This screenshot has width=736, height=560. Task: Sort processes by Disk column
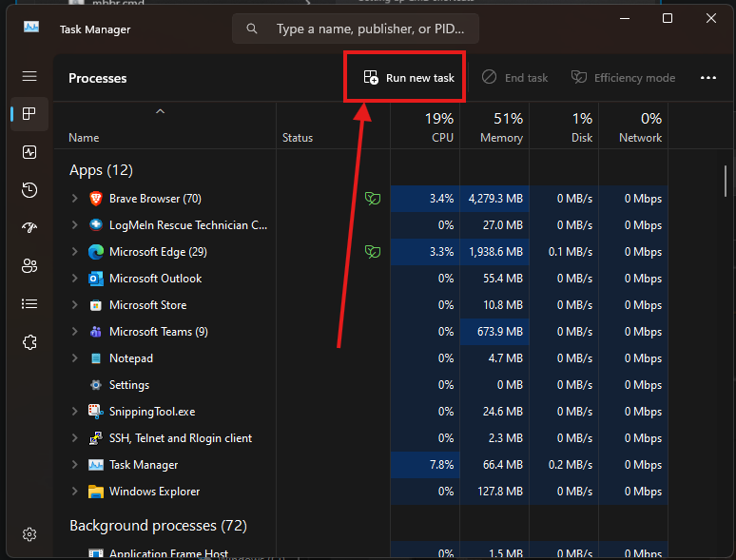[564, 126]
